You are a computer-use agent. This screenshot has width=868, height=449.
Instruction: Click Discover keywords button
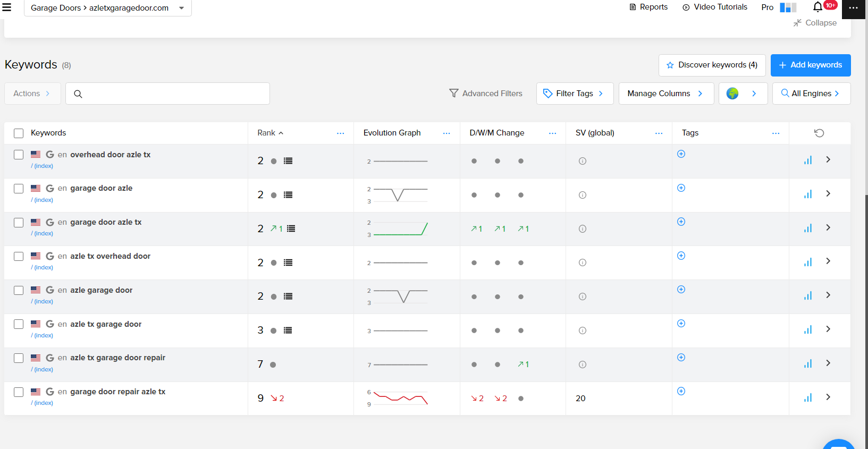click(x=712, y=65)
